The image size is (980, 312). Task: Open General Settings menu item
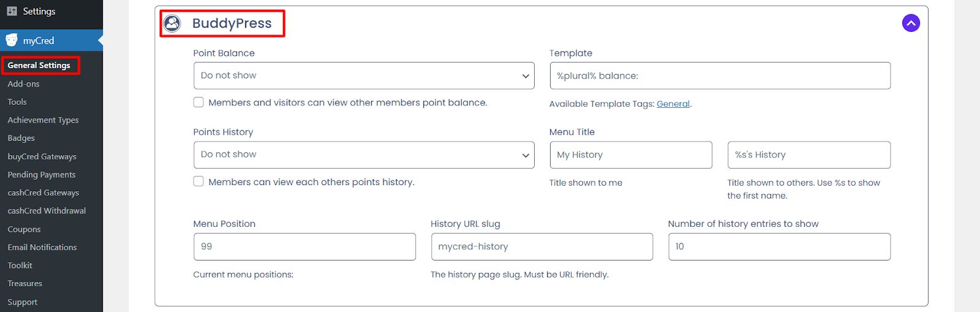(39, 65)
